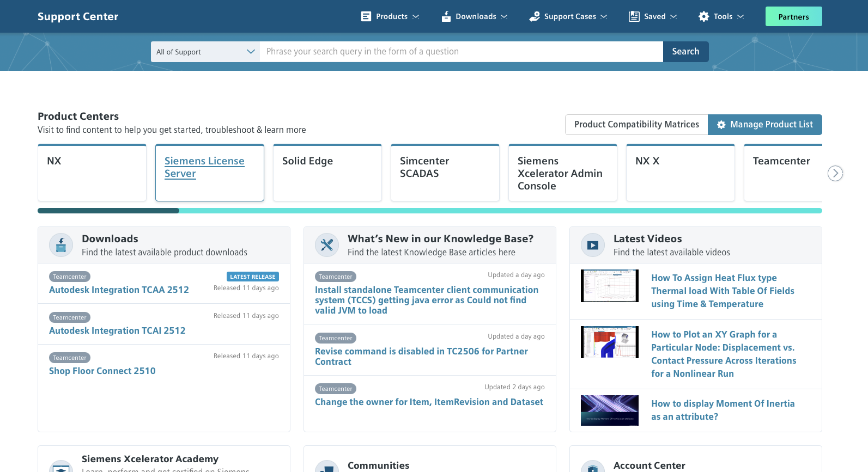
Task: Open the Downloads navigation menu
Action: tap(475, 16)
